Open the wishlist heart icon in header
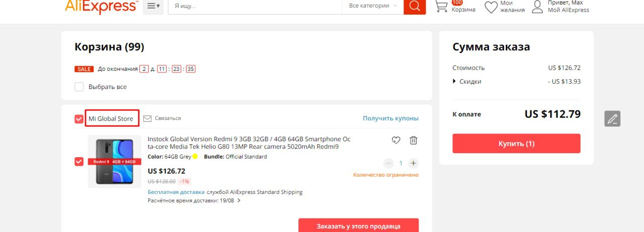The width and height of the screenshot is (644, 232). tap(491, 7)
